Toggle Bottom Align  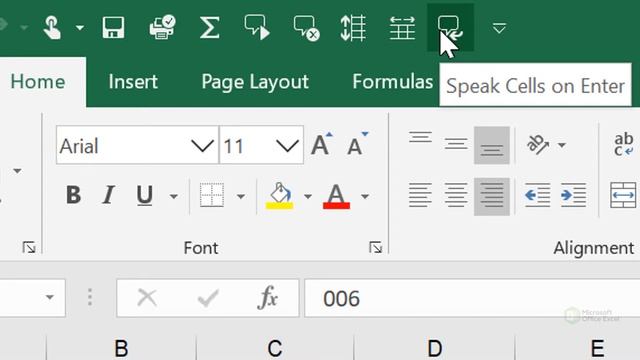point(492,145)
